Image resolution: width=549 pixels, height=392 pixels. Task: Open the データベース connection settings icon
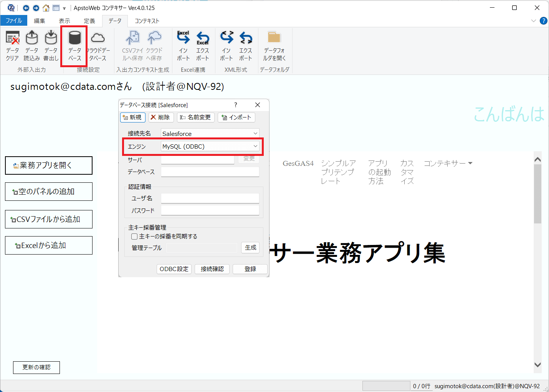pos(74,46)
